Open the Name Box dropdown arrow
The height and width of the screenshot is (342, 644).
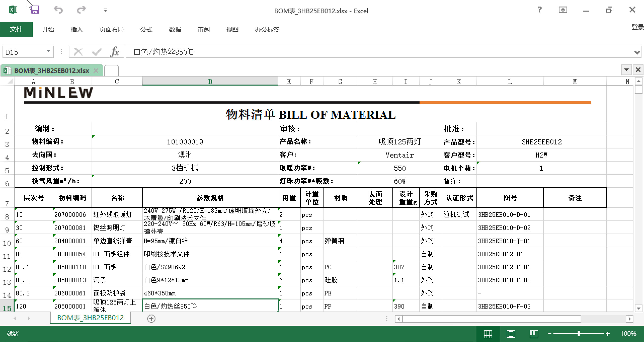pyautogui.click(x=48, y=52)
